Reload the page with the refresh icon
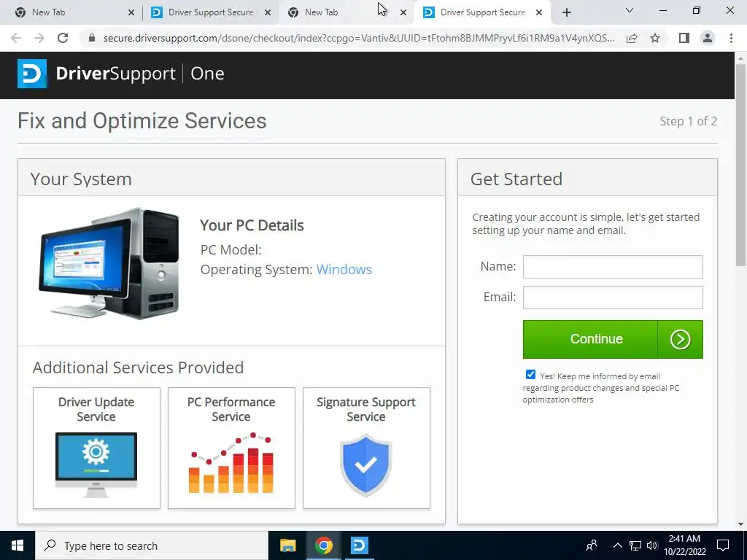 (x=63, y=38)
